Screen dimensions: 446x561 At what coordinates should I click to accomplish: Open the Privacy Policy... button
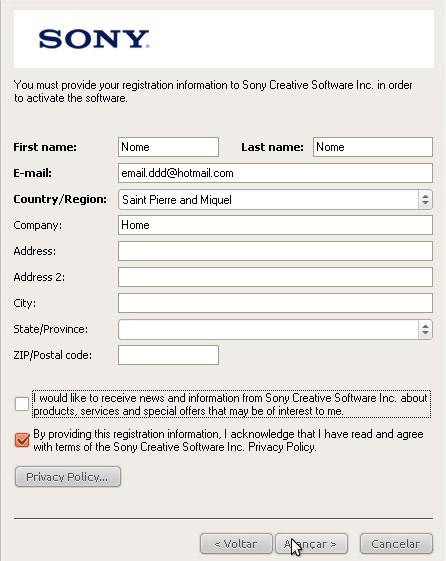(68, 477)
